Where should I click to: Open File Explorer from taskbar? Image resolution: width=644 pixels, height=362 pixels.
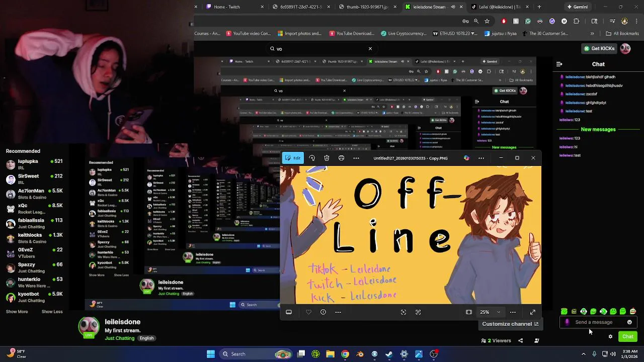(330, 354)
